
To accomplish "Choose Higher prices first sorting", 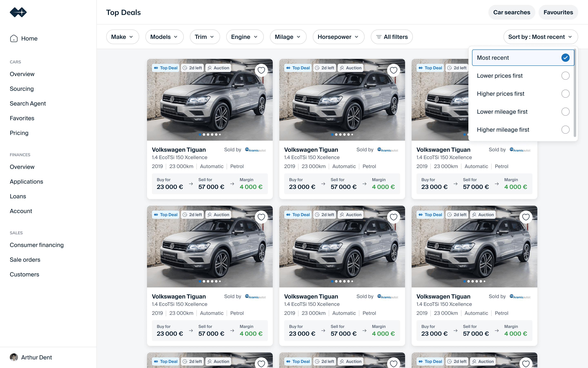I will coord(523,94).
